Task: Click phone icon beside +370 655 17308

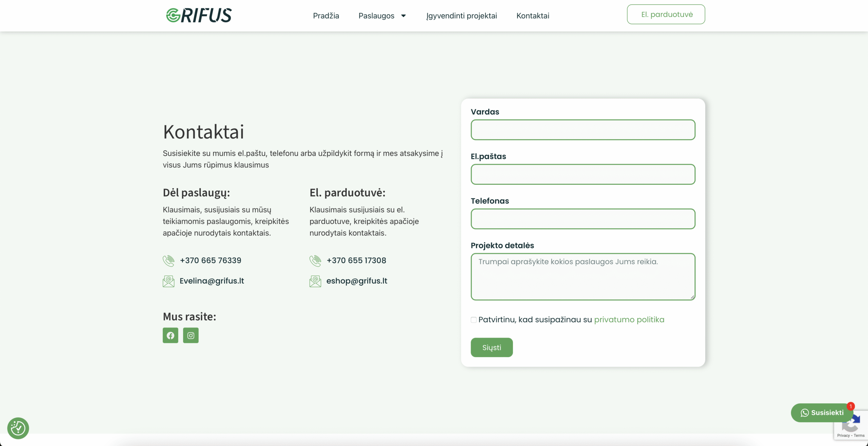Action: coord(315,261)
